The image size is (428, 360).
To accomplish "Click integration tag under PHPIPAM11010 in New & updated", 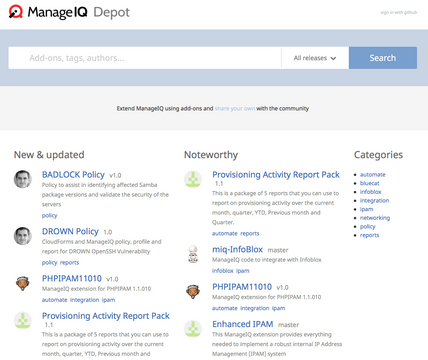I will pyautogui.click(x=84, y=300).
